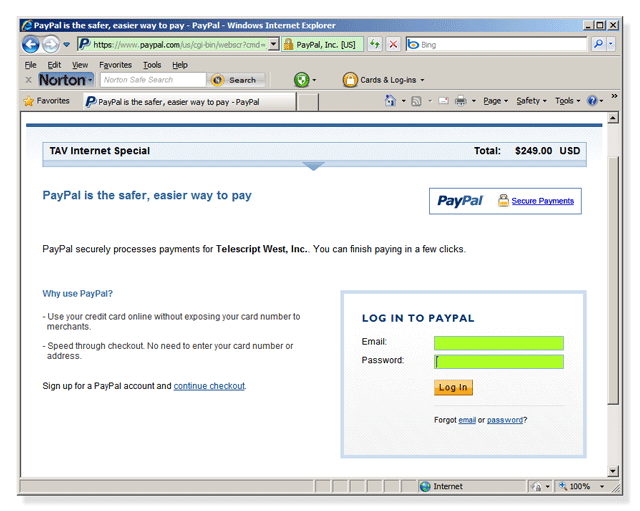Screen dimensions: 640x511
Task: Click the vertical scrollbar thumb
Action: 613,280
